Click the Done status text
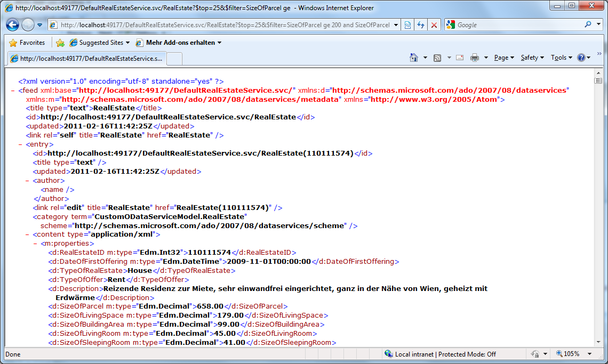The image size is (608, 364). click(13, 354)
